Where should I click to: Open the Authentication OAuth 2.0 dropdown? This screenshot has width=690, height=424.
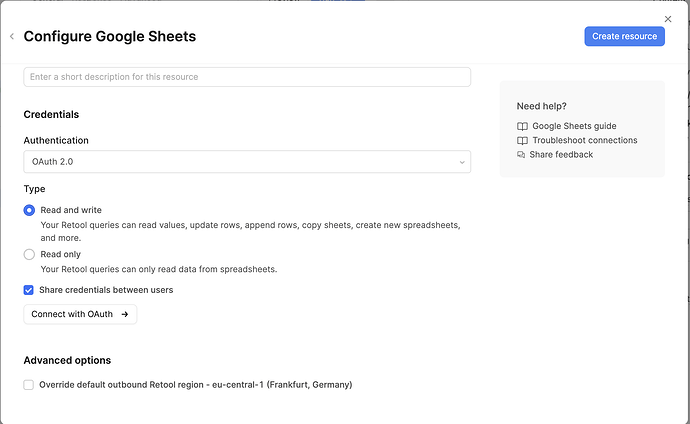(247, 161)
